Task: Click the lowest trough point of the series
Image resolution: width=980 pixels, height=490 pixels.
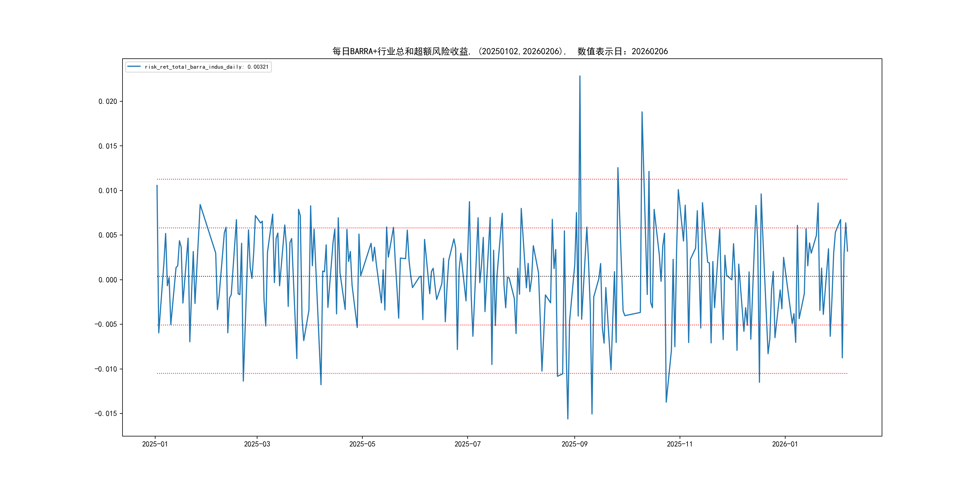Action: [568, 419]
